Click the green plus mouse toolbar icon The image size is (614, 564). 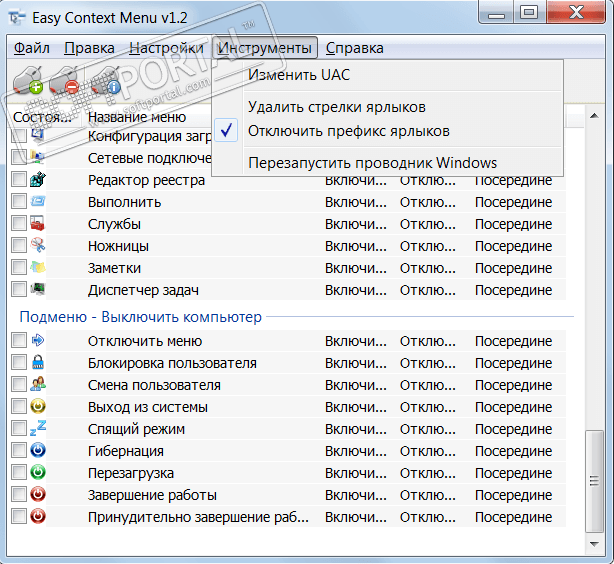(x=28, y=80)
